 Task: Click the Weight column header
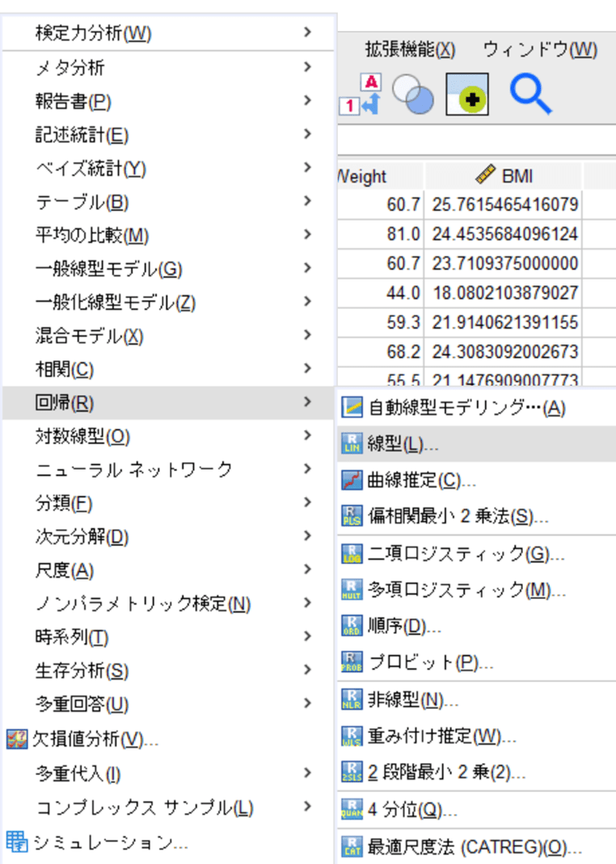coord(380,175)
